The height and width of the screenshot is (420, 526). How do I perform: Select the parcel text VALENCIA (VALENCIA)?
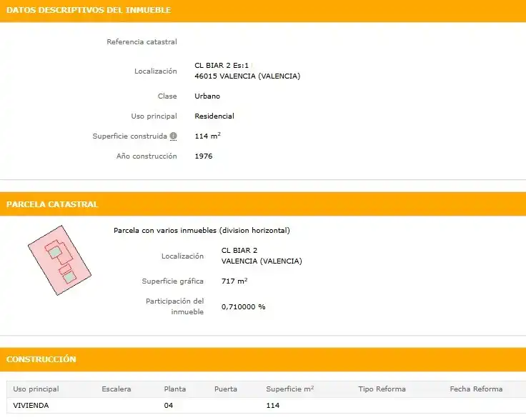point(262,261)
